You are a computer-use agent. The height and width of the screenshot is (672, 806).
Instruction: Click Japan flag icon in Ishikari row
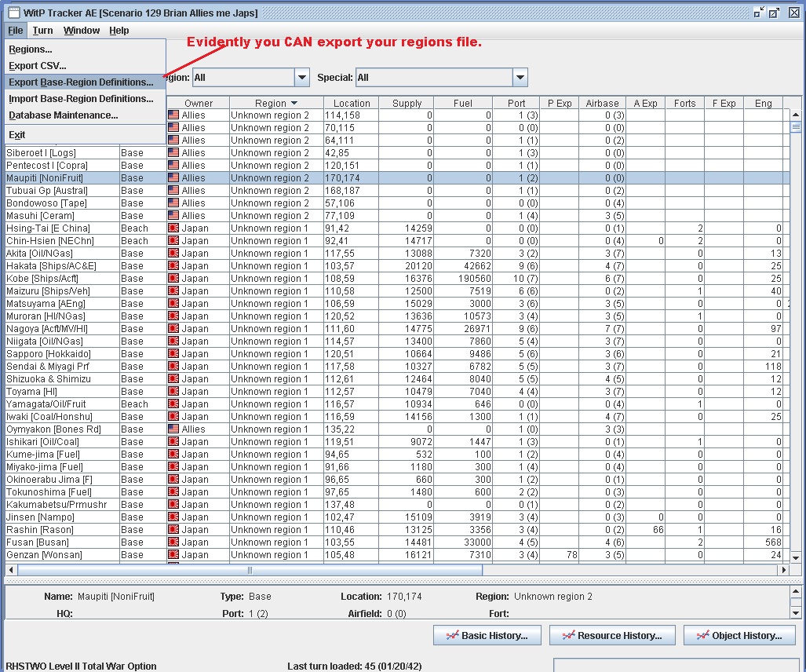(x=173, y=442)
